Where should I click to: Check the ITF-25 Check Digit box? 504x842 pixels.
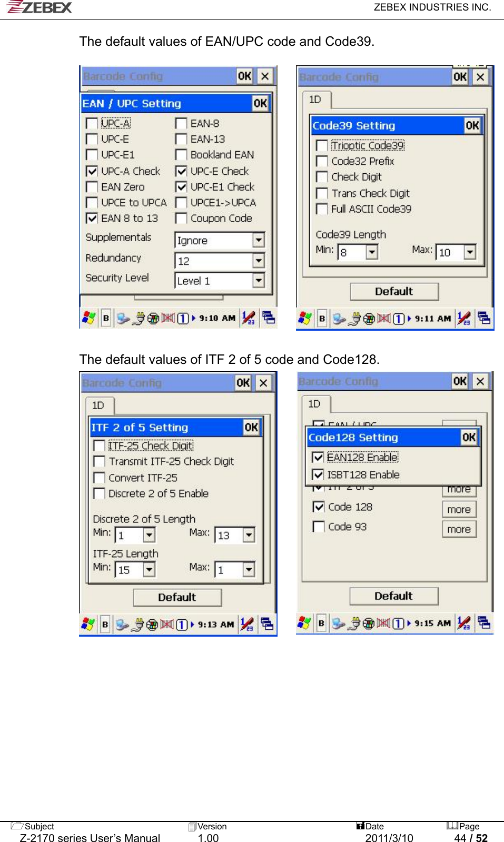99,445
